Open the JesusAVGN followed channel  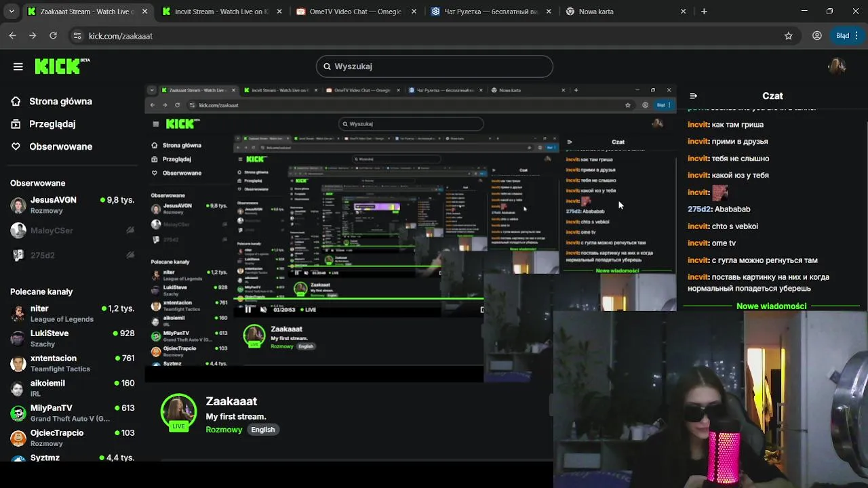[x=72, y=205]
